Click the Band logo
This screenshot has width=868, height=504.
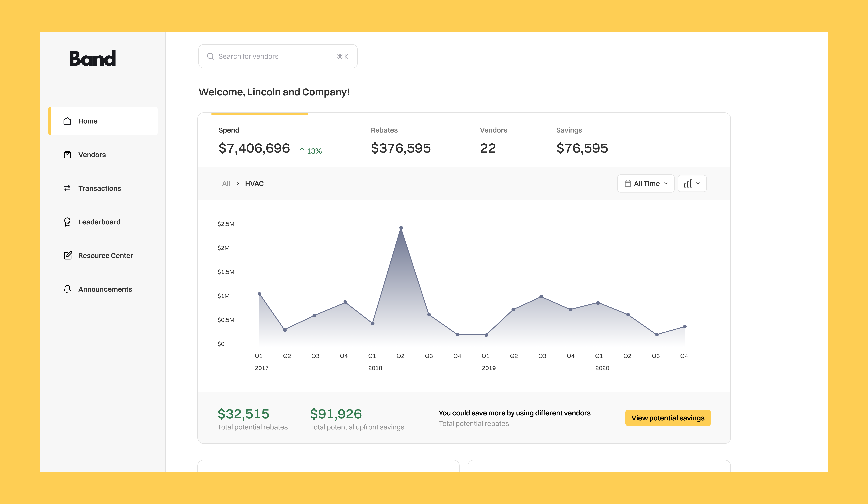[92, 58]
